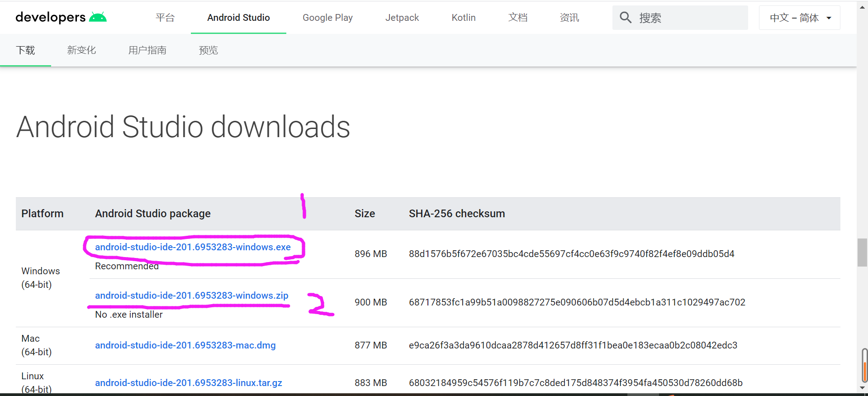Open the 平台 navigation tab
The image size is (868, 396).
click(x=165, y=17)
